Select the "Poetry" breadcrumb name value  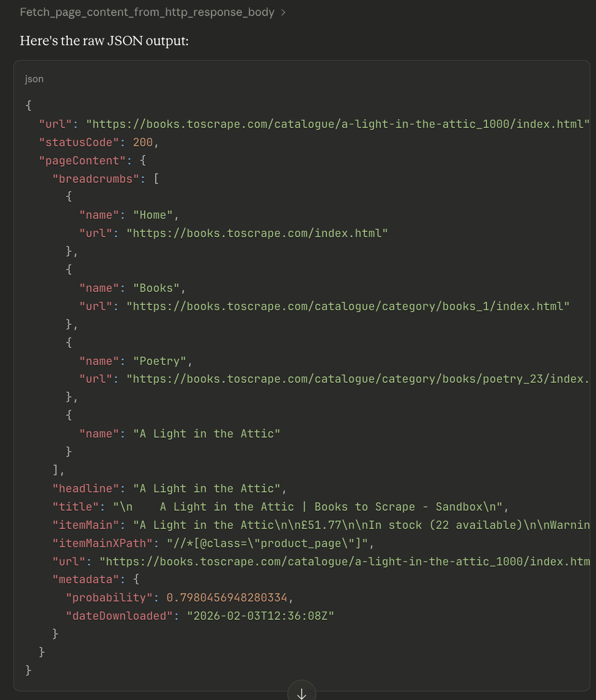coord(159,361)
